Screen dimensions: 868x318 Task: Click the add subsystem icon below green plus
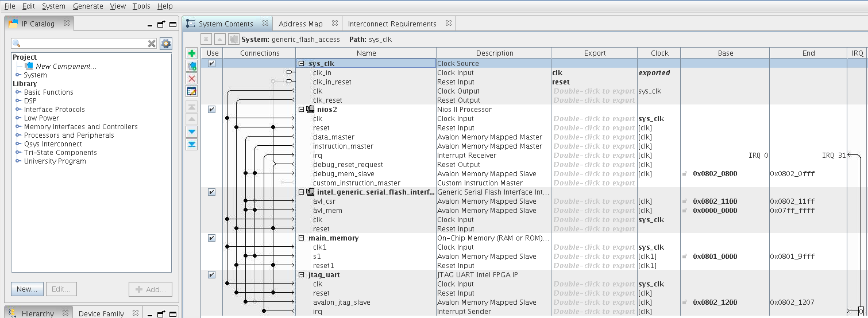coord(192,66)
